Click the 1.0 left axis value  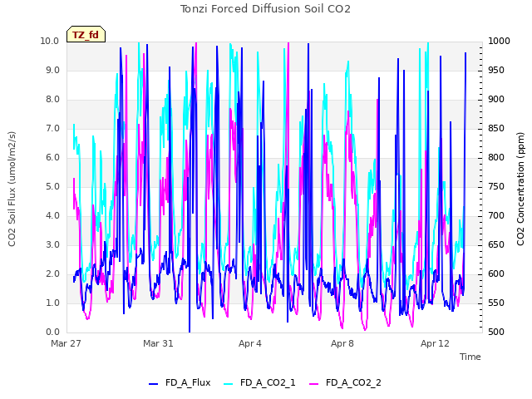[52, 303]
